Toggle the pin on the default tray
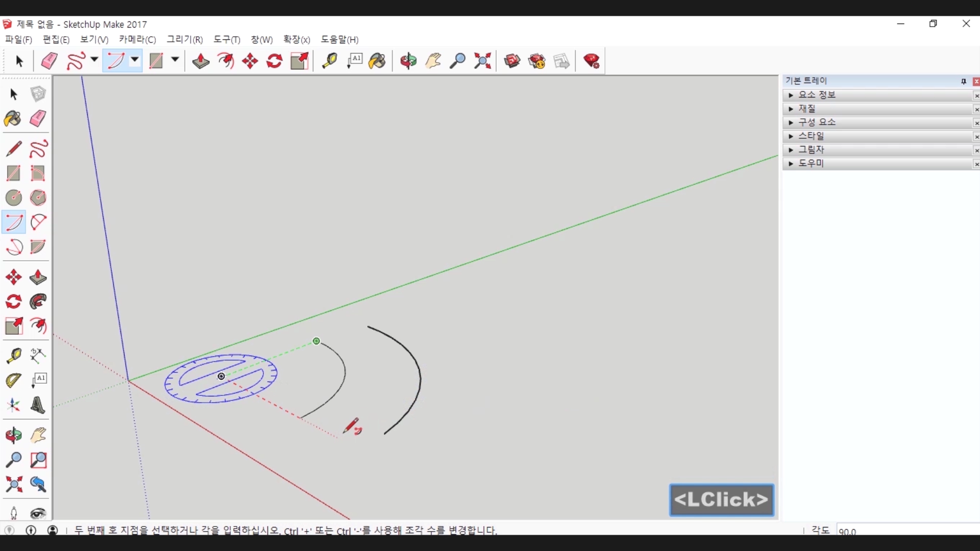980x551 pixels. [963, 81]
